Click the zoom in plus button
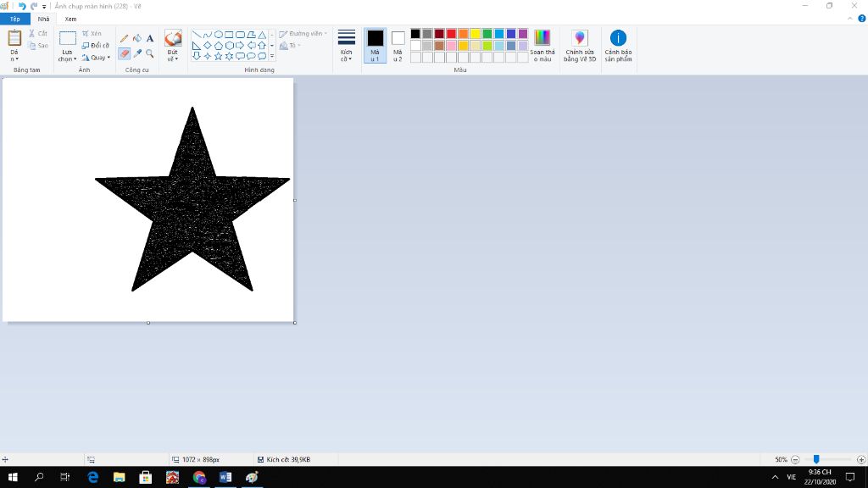This screenshot has height=488, width=868. click(861, 459)
